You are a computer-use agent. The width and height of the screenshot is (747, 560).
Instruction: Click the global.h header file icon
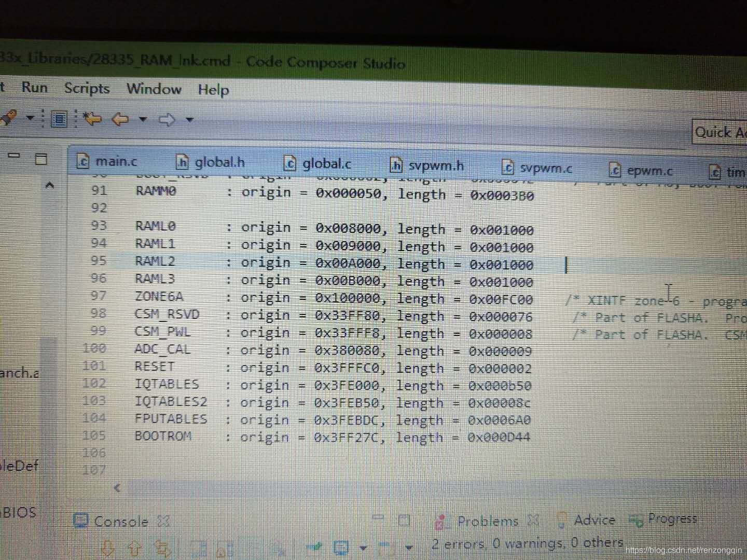[x=182, y=162]
